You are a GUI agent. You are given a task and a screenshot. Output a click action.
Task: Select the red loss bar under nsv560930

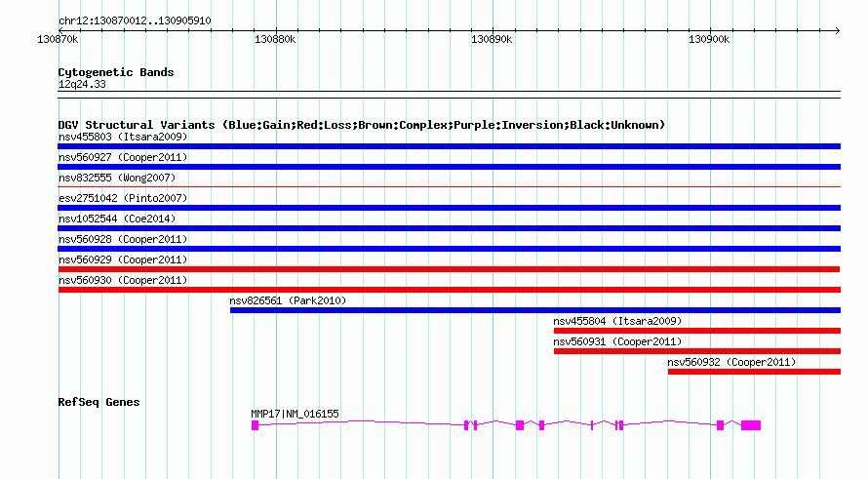point(450,290)
